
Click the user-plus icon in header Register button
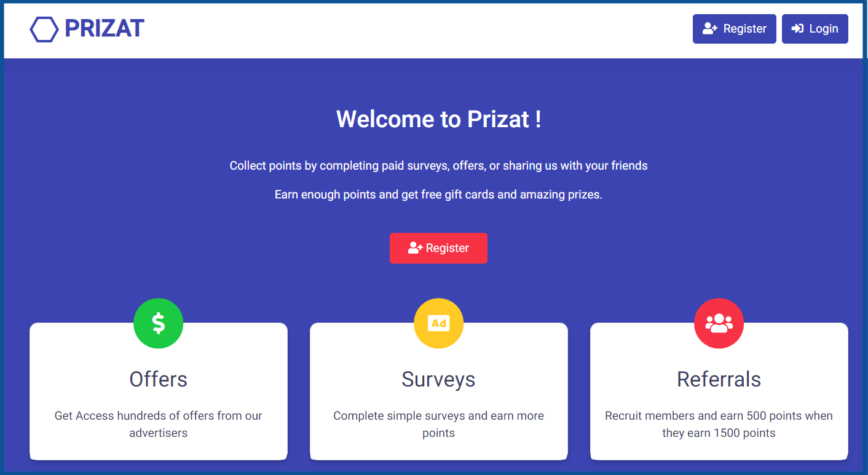point(710,29)
